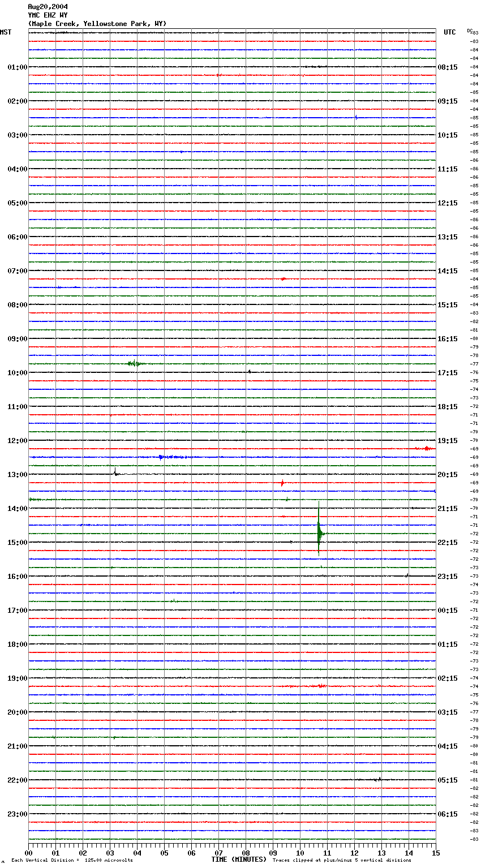Select the MST hour label "09:00"
The width and height of the screenshot is (481, 868).
click(x=17, y=339)
